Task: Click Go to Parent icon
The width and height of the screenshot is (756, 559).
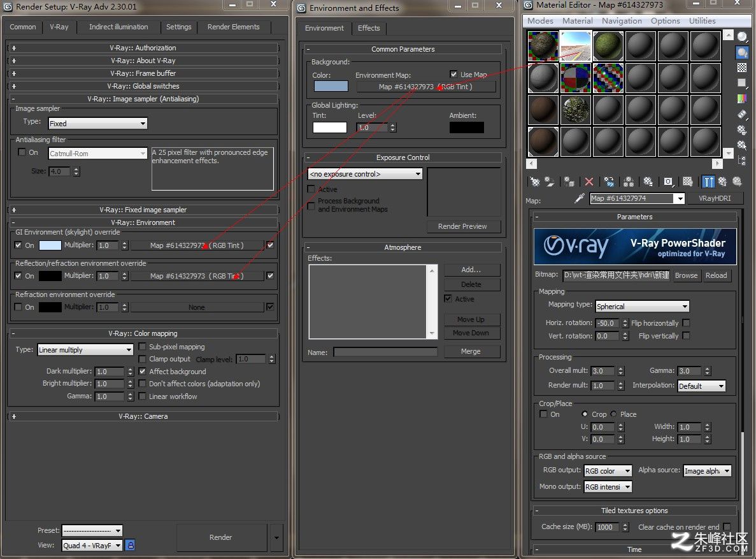Action: tap(722, 182)
